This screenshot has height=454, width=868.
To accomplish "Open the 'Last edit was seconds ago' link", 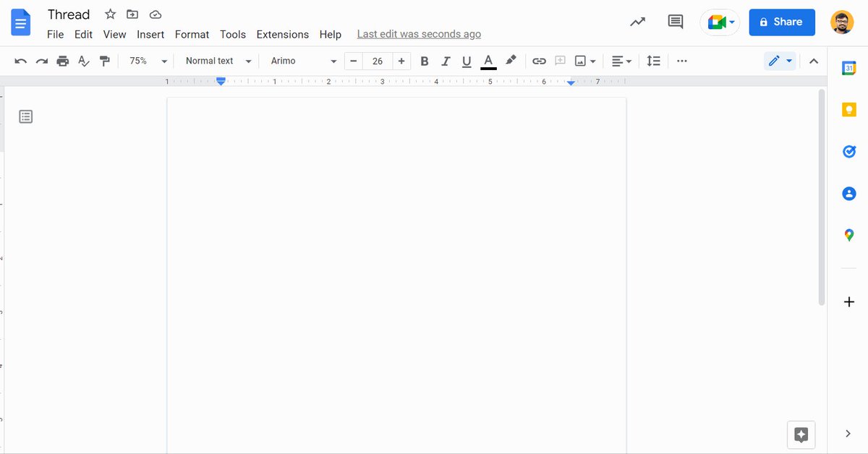I will [419, 34].
